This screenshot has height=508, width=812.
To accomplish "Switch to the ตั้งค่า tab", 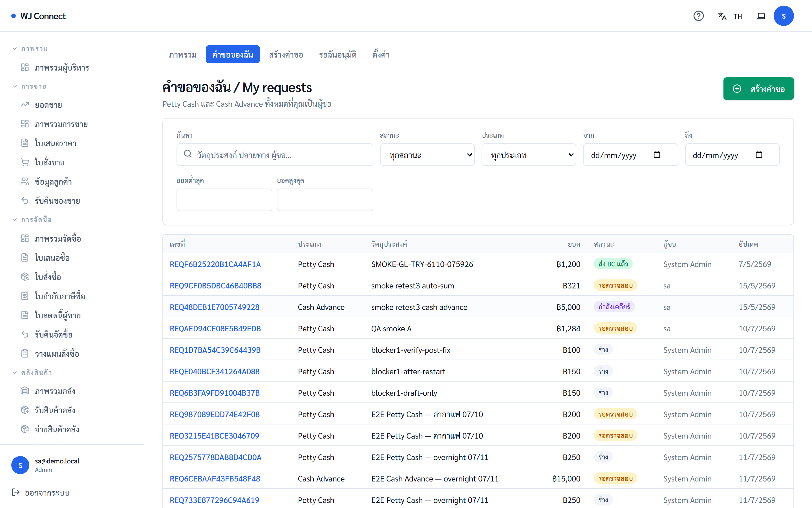I will coord(381,54).
